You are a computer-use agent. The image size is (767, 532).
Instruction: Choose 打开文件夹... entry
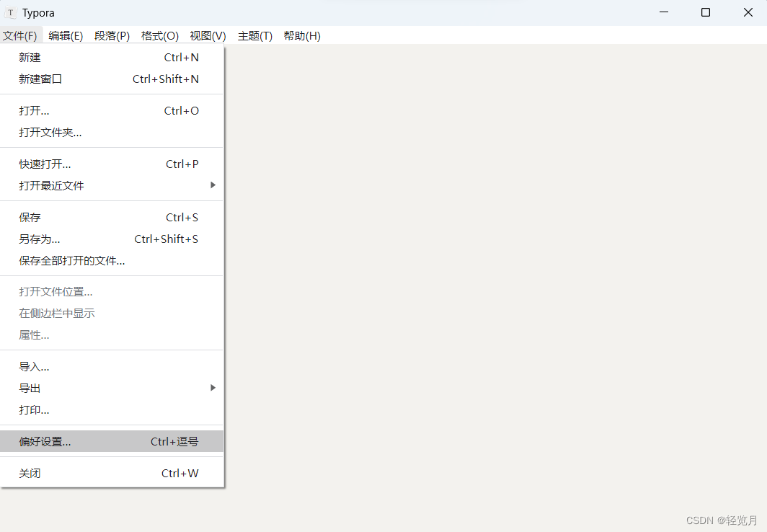112,132
